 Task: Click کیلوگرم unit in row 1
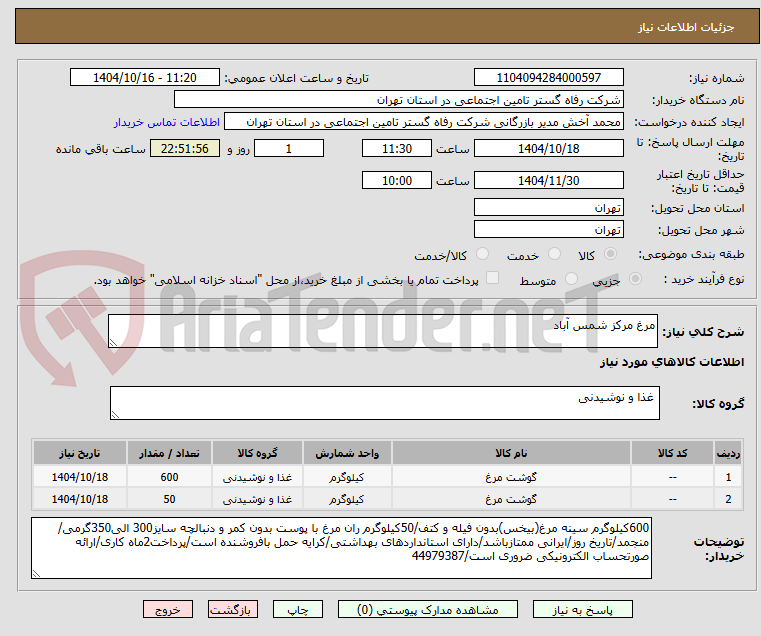coord(347,477)
